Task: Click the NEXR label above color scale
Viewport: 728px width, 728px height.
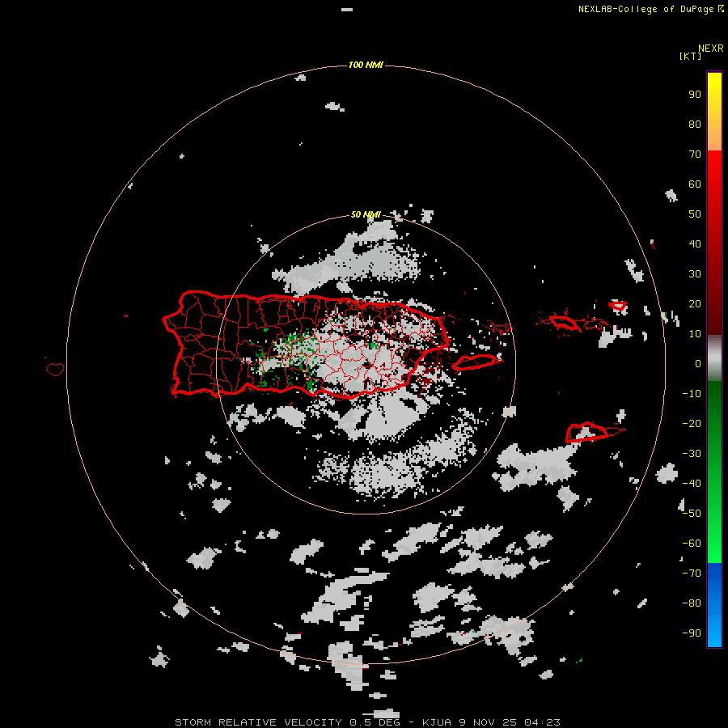Action: click(711, 49)
